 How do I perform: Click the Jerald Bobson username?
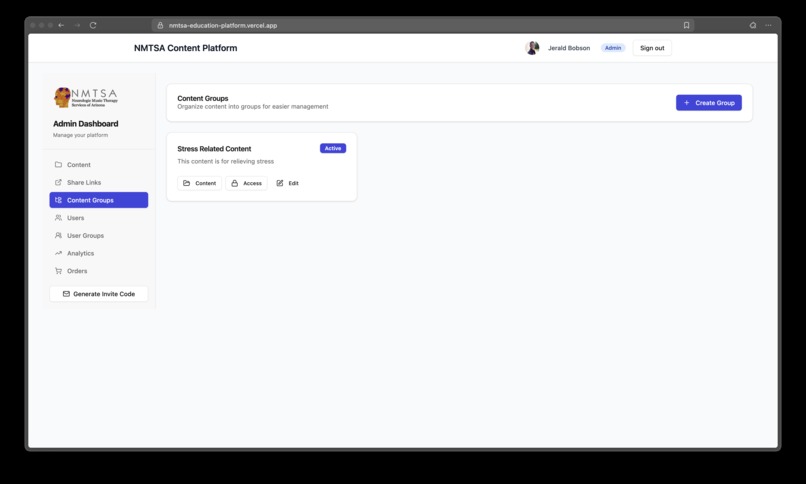click(569, 48)
